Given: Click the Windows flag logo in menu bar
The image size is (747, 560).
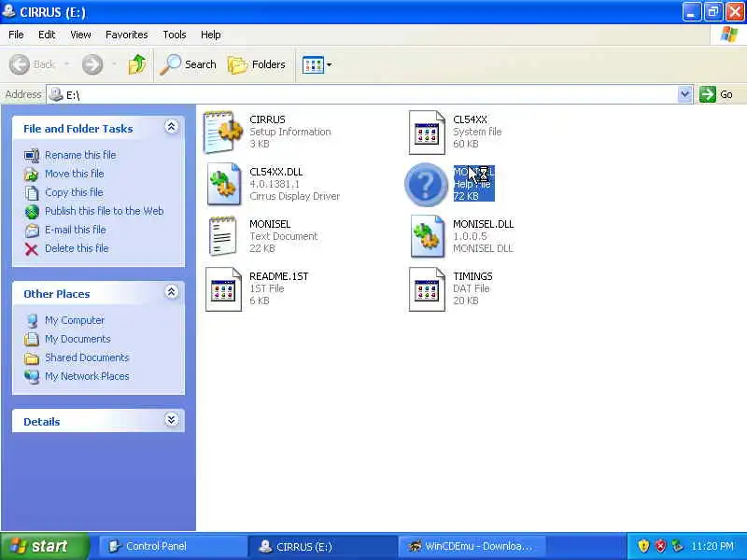Looking at the screenshot, I should (729, 35).
